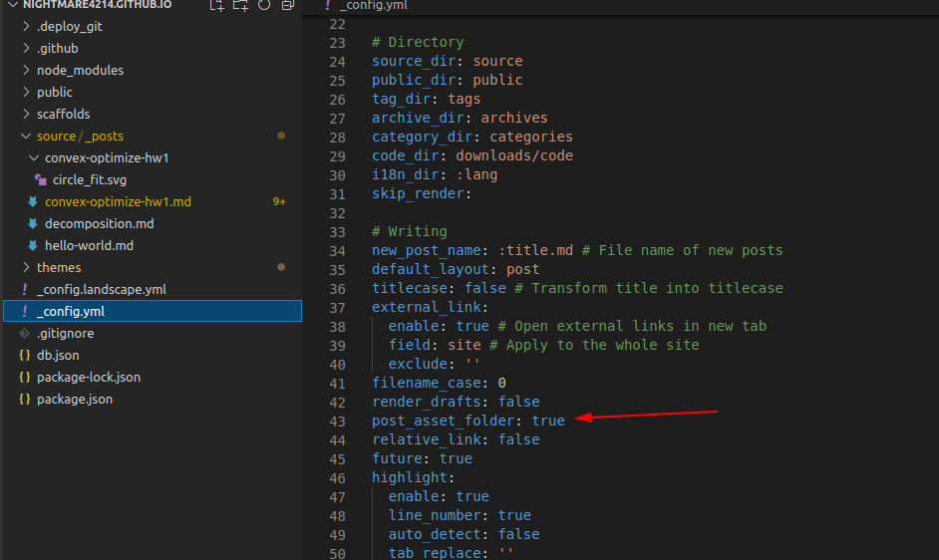Screen dimensions: 939x560
Task: Open package-lock.json file
Action: (89, 378)
